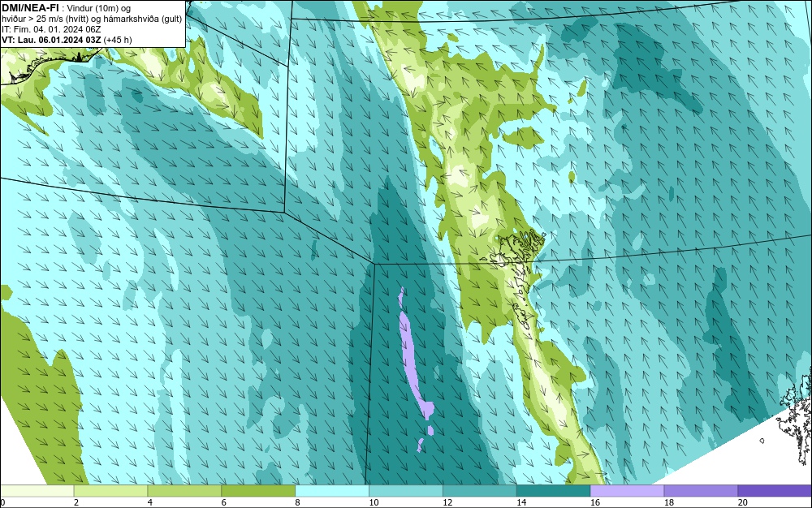Click the 10–12 m/s light teal swatch

tap(406, 491)
